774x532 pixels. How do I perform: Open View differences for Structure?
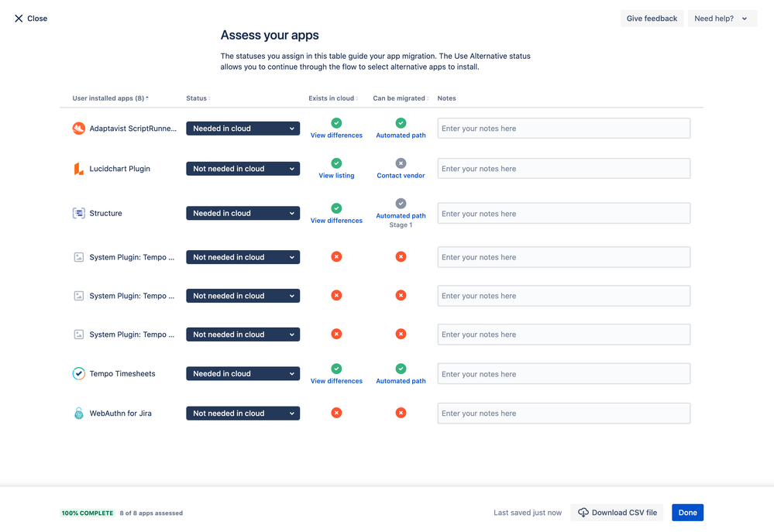click(x=336, y=220)
